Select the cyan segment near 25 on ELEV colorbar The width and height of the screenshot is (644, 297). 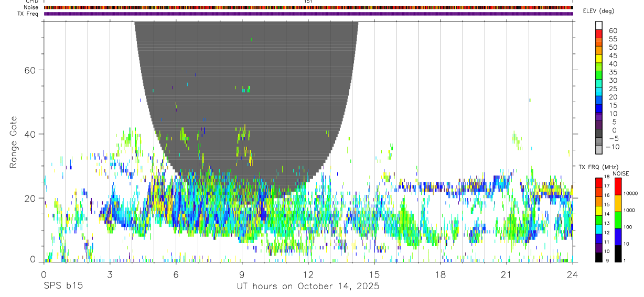[x=599, y=91]
